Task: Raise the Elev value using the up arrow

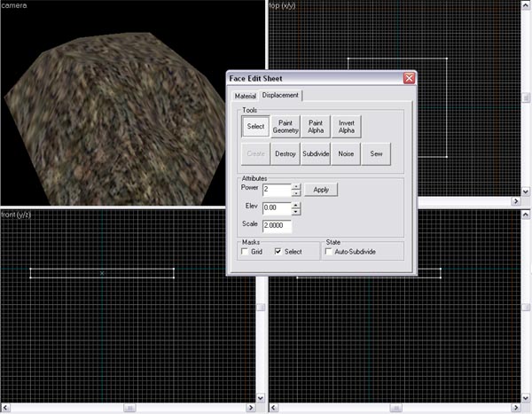Action: 296,204
